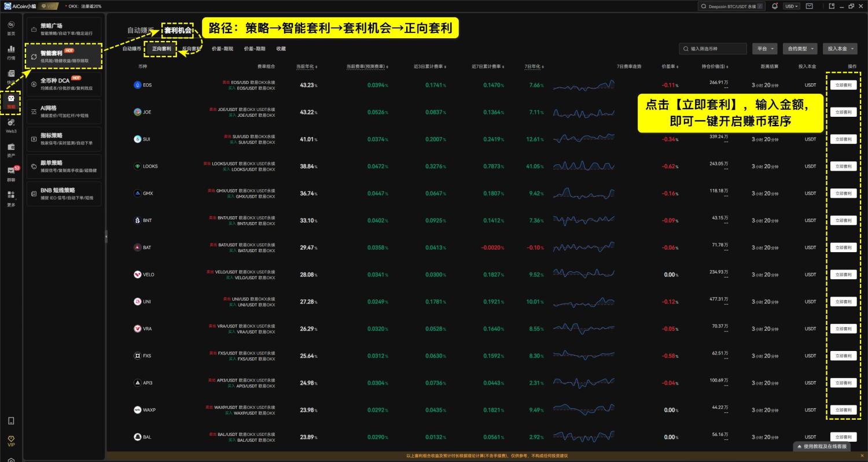Screen dimensions: 868x462
Task: Open the Web3 sidebar icon
Action: coord(11,125)
